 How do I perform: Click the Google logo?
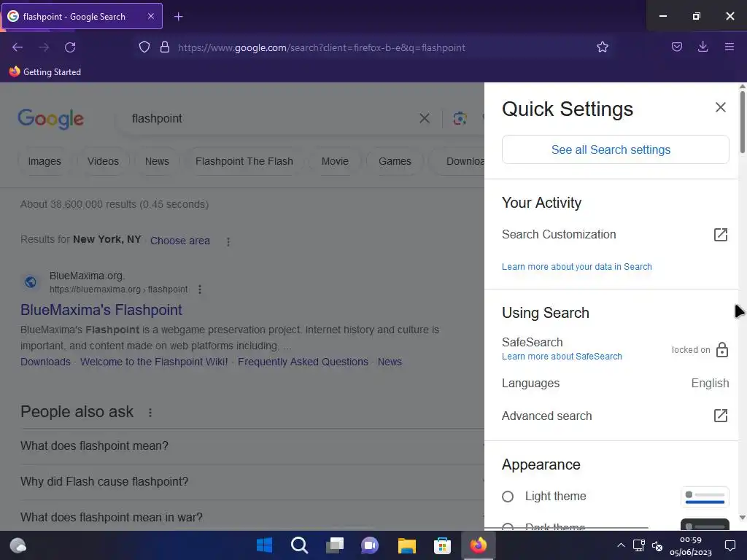50,119
